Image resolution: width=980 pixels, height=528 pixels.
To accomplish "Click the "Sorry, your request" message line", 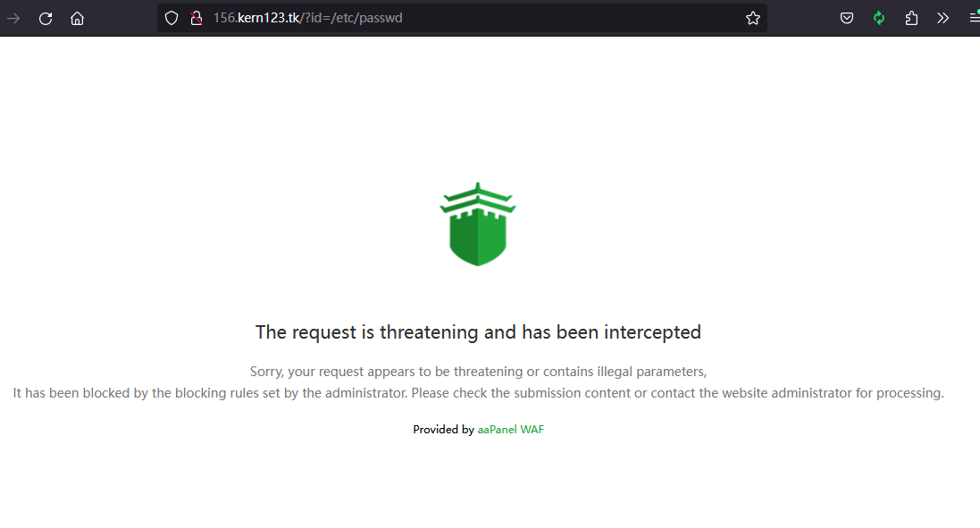I will (x=478, y=372).
